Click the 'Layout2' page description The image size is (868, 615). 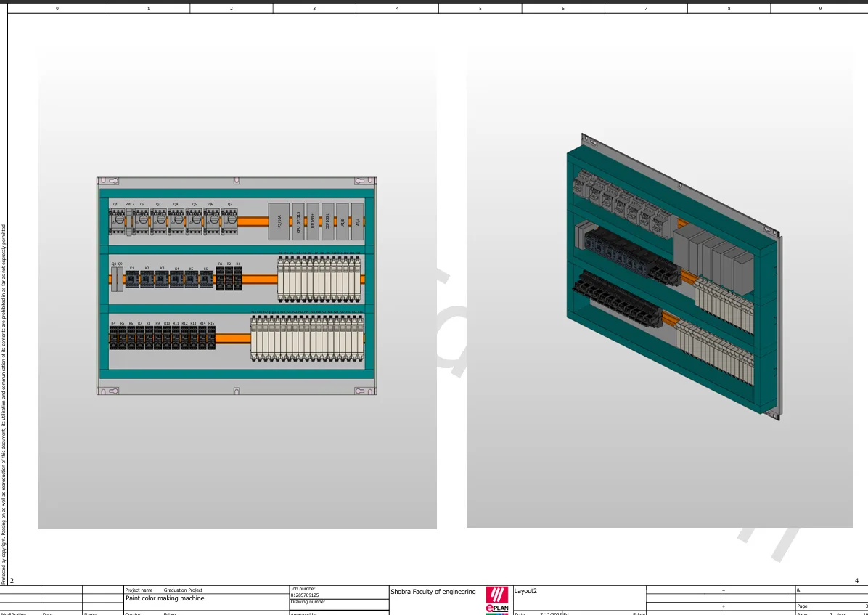coord(525,591)
